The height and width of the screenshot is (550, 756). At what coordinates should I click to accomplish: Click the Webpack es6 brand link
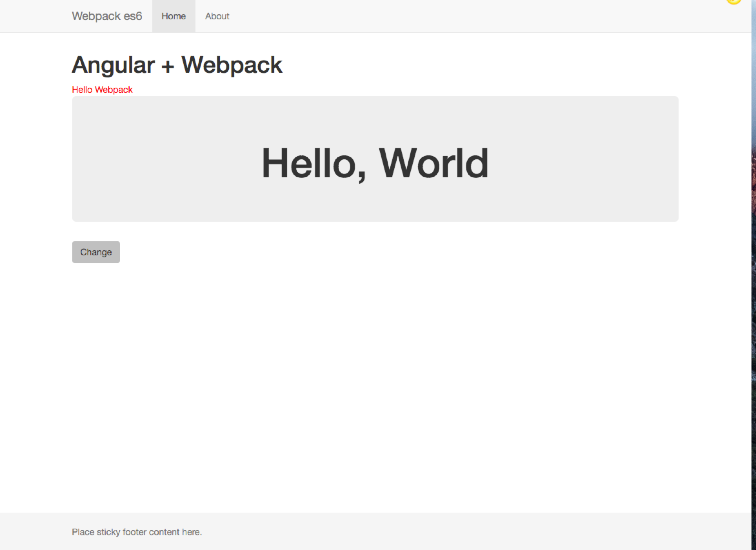tap(107, 16)
